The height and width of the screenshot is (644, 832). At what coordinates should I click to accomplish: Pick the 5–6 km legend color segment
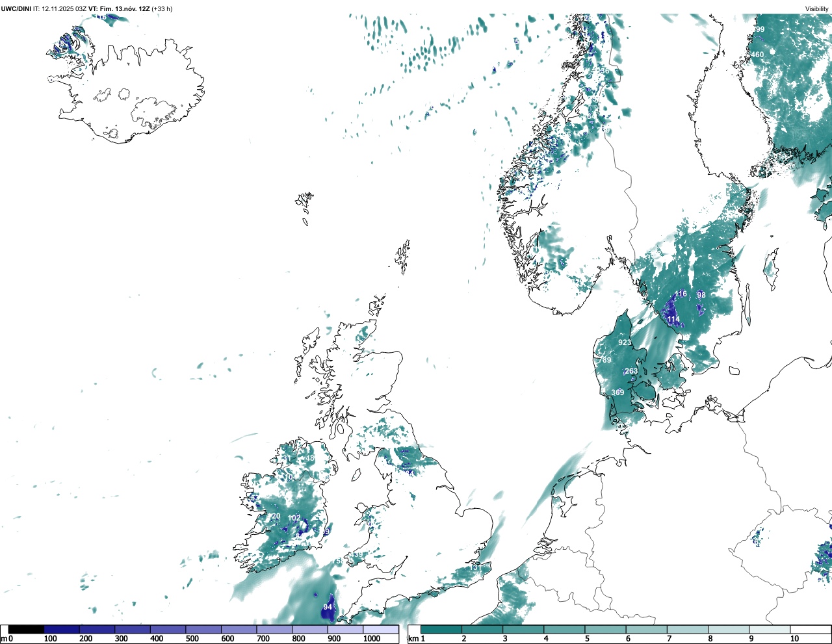tap(605, 629)
